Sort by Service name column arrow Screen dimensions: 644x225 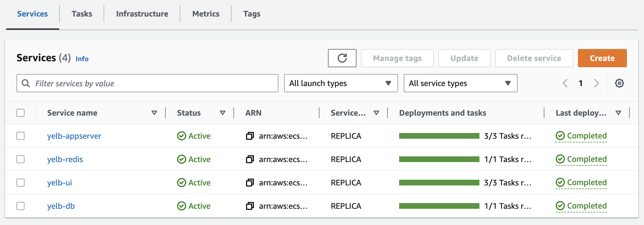(154, 113)
